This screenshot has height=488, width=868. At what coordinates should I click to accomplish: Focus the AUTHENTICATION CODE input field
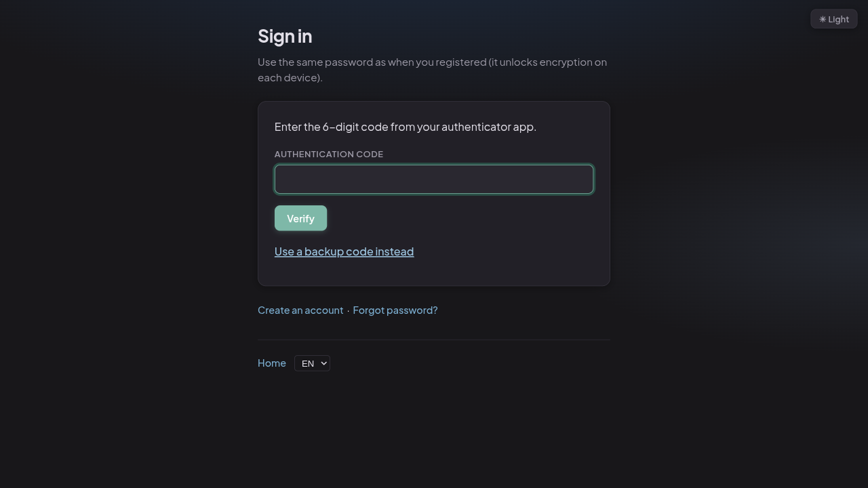[x=434, y=179]
